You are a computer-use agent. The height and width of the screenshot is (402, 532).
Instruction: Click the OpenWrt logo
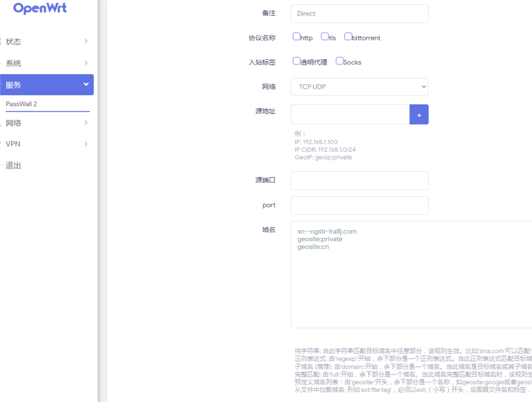[x=40, y=9]
